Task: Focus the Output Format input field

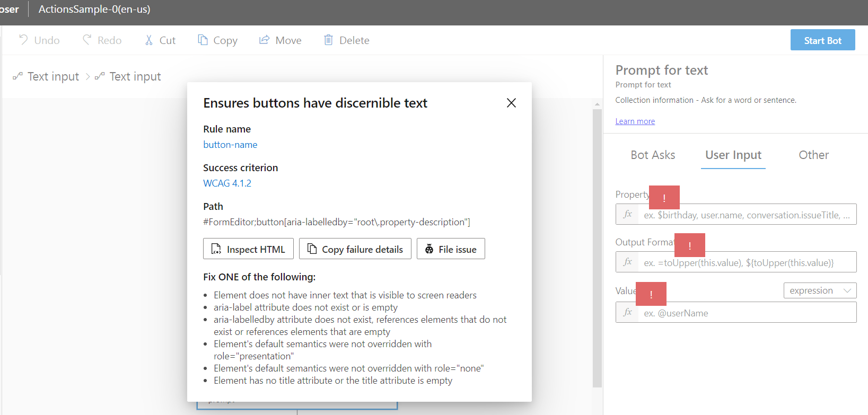Action: tap(736, 262)
